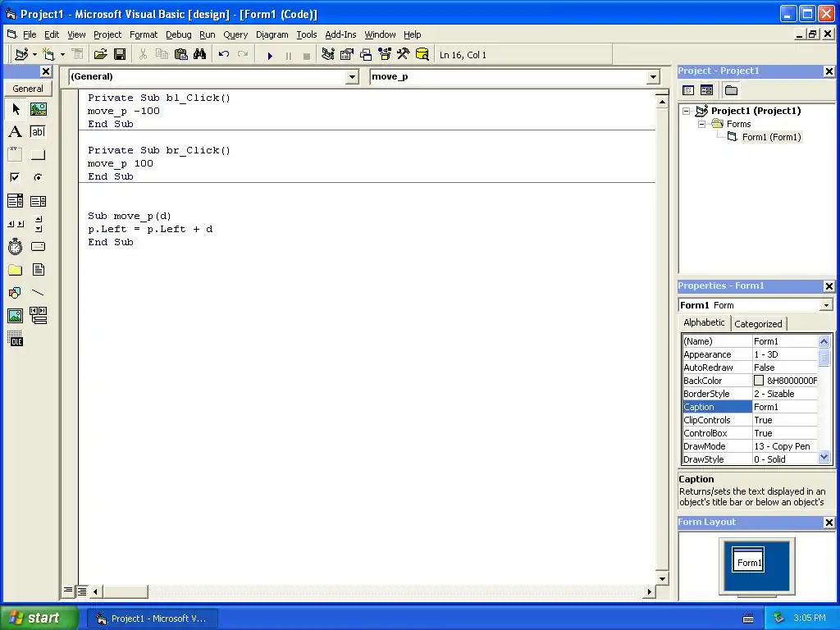Click the Open Project toolbar icon
Screen dimensions: 840x630
(x=100, y=55)
